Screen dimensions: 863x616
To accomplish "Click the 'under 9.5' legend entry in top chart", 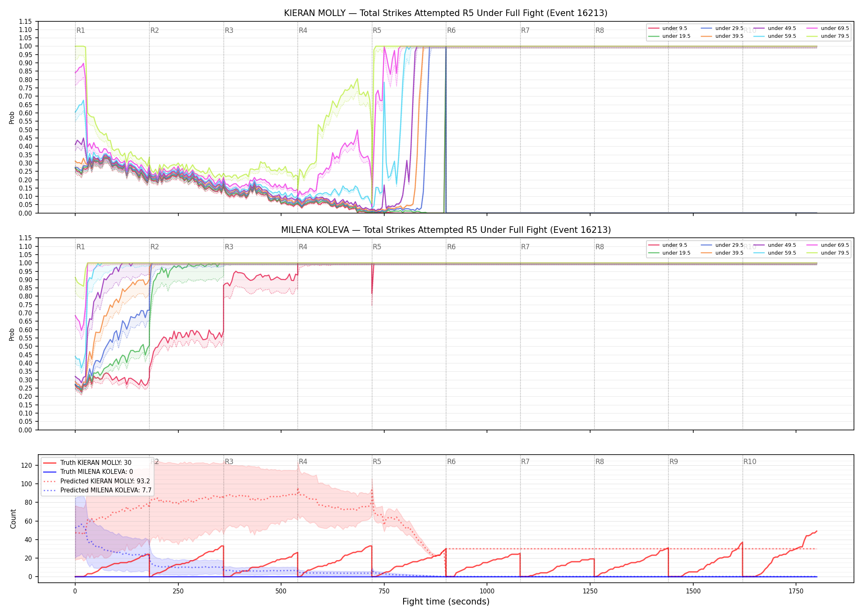I will (668, 28).
